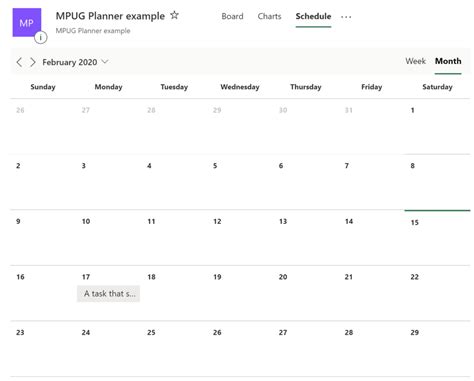Select the February 12 day cell
Image resolution: width=474 pixels, height=381 pixels.
click(x=240, y=238)
